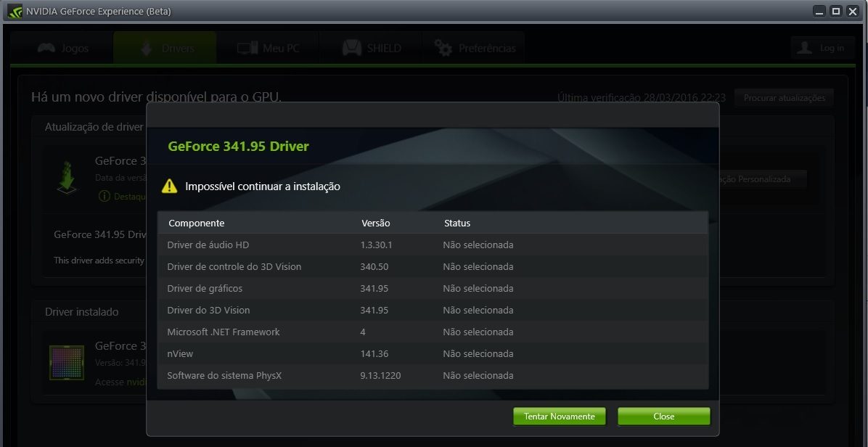Click version 1.3.30.1 cell
The image size is (868, 447).
click(377, 245)
